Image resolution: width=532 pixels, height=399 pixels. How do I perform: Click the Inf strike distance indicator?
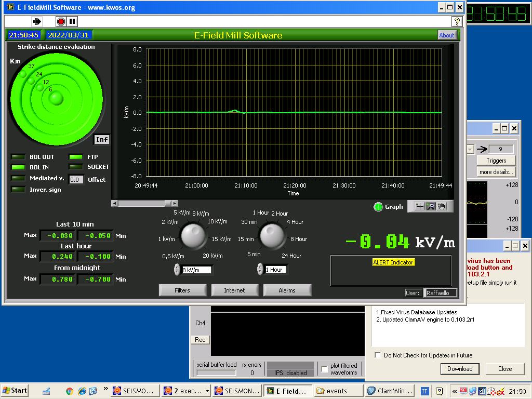(102, 139)
